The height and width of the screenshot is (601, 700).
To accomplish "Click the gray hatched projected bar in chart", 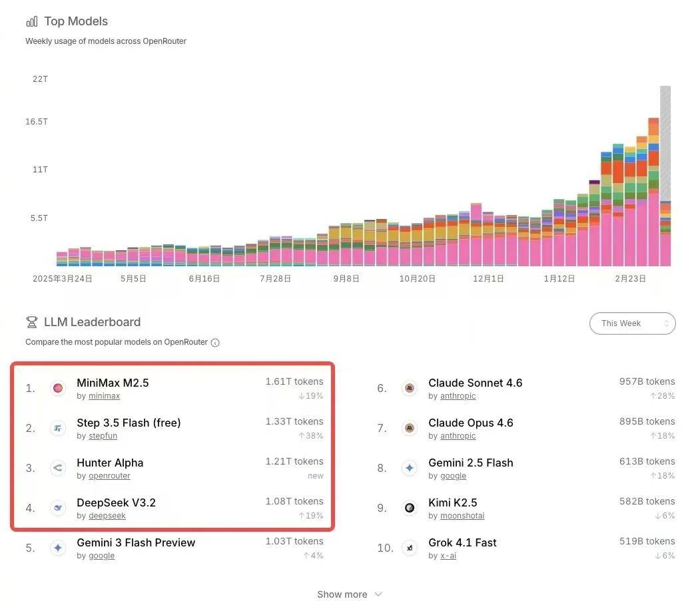I will [665, 143].
